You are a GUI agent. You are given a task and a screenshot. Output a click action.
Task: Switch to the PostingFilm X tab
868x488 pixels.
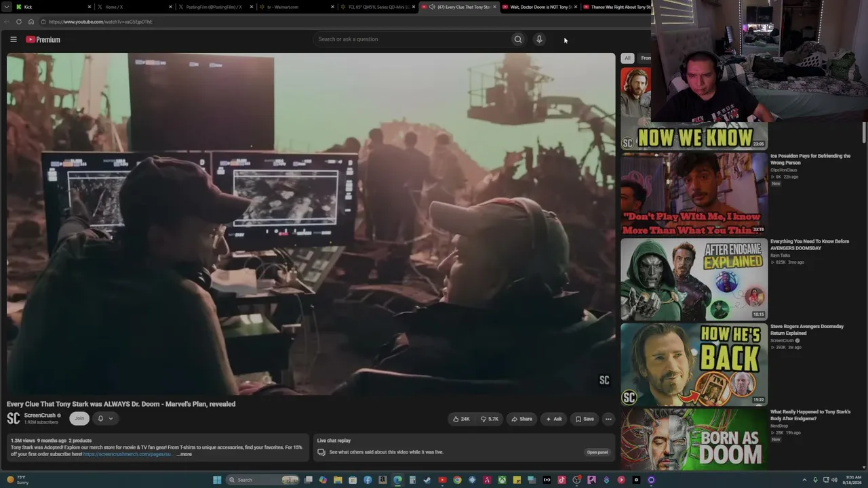pos(216,7)
